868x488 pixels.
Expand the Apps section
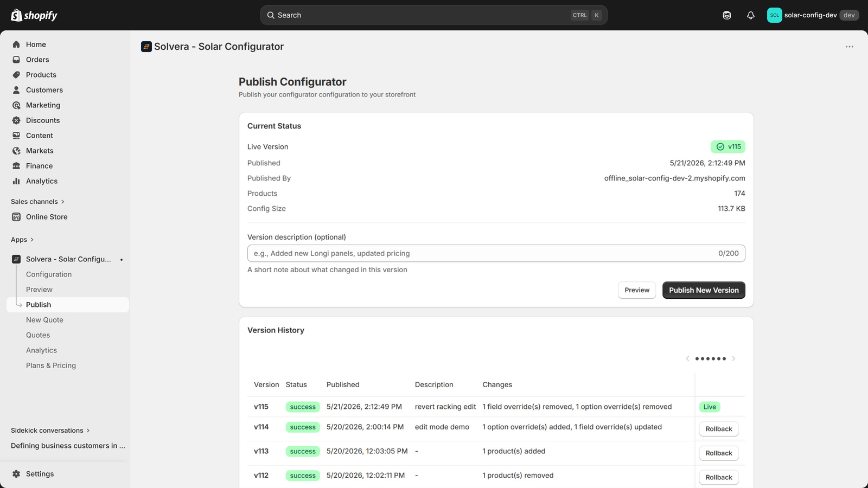click(22, 240)
